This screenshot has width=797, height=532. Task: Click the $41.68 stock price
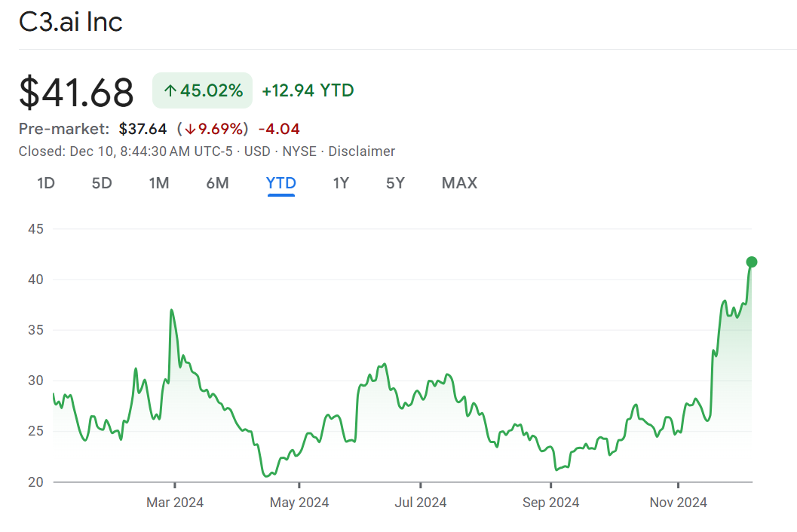[76, 93]
